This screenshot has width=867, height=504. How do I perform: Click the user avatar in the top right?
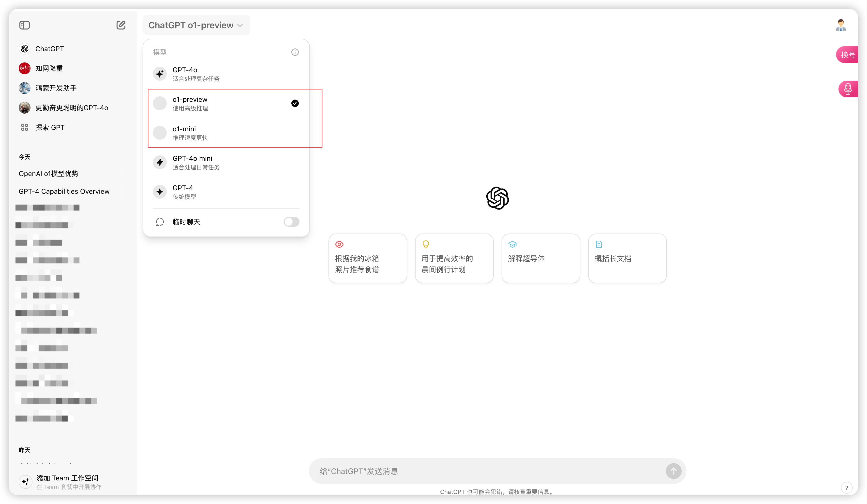click(x=840, y=25)
